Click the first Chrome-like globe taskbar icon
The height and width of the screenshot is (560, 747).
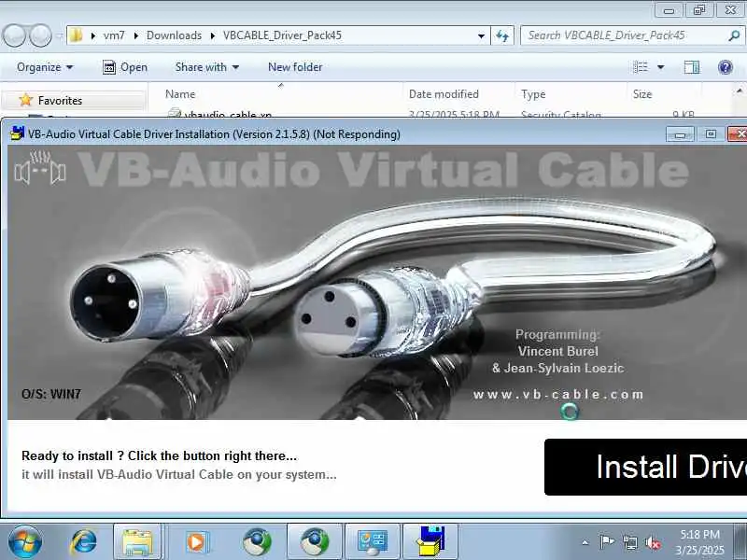tap(257, 542)
